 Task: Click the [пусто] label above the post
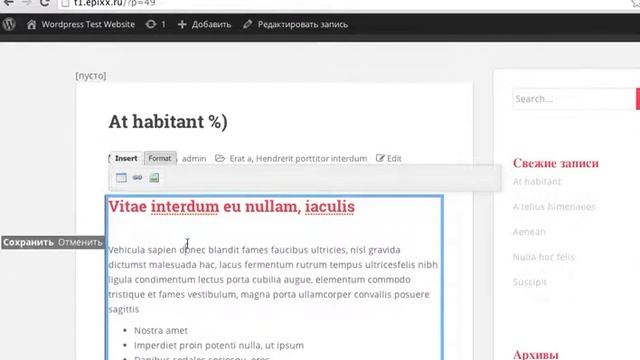91,76
